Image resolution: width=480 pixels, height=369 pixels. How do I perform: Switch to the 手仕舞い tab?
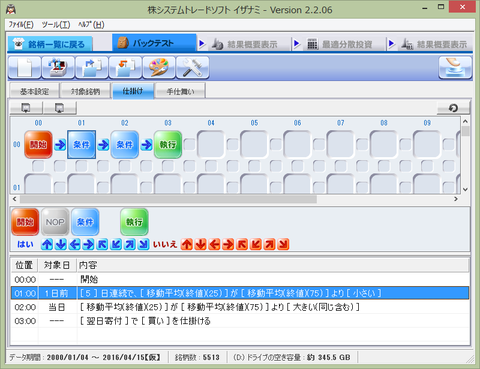click(180, 91)
